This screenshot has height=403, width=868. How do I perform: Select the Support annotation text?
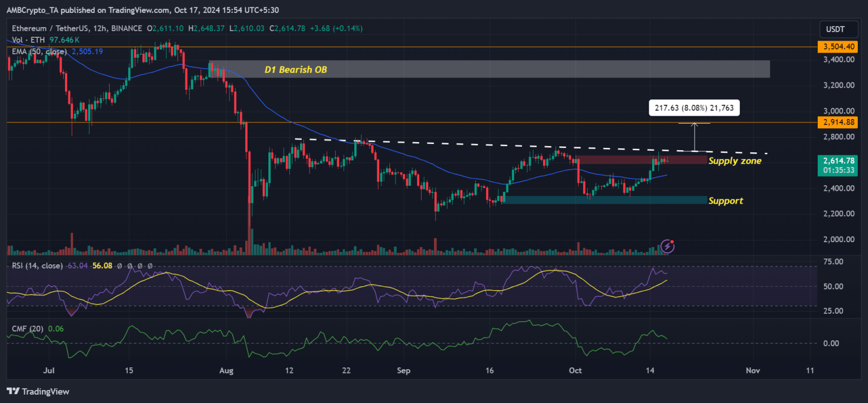click(726, 201)
